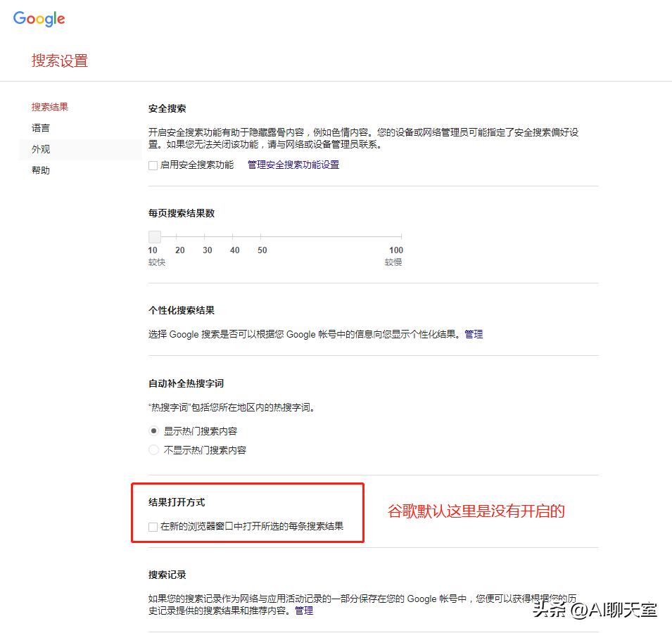Open the 外观 settings section

(x=40, y=149)
